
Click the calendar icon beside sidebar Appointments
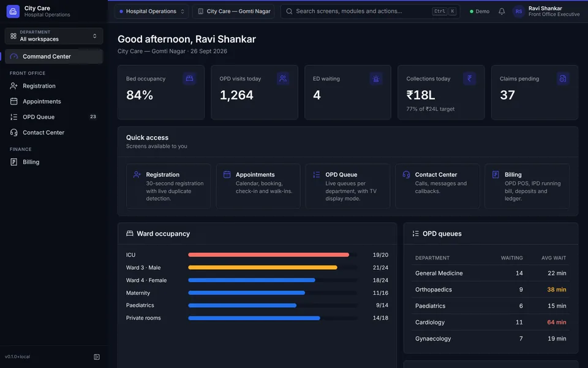tap(14, 101)
